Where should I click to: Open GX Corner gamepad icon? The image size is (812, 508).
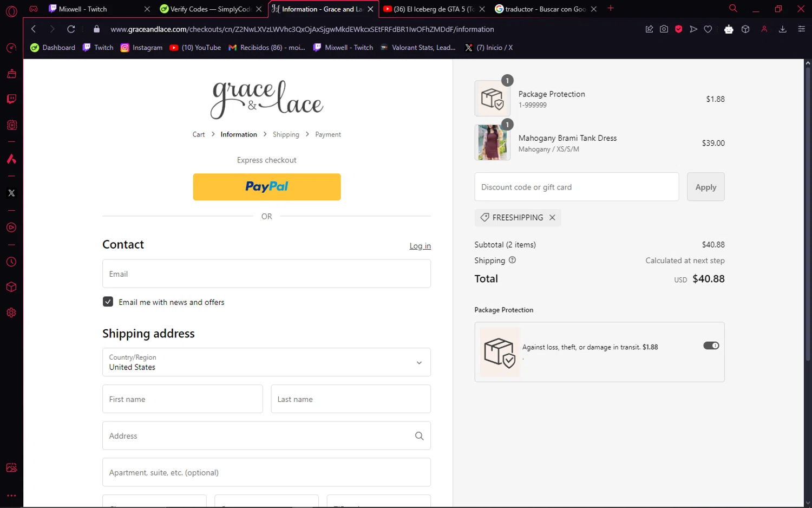pos(33,9)
